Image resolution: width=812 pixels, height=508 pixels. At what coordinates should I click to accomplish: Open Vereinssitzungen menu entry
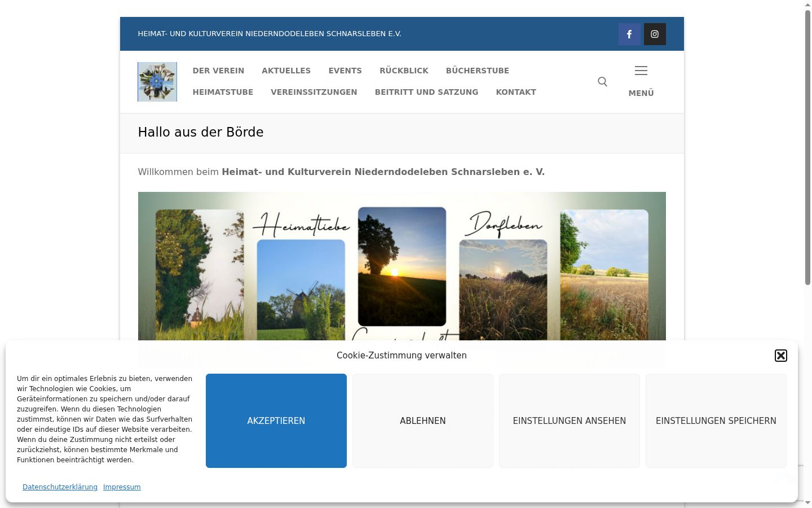(x=314, y=92)
